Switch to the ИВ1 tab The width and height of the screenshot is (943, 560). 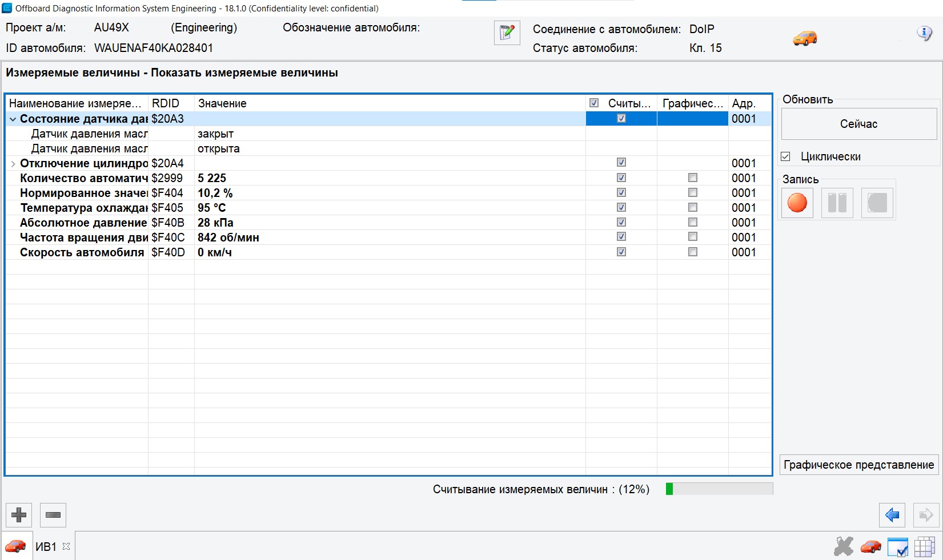click(x=46, y=547)
